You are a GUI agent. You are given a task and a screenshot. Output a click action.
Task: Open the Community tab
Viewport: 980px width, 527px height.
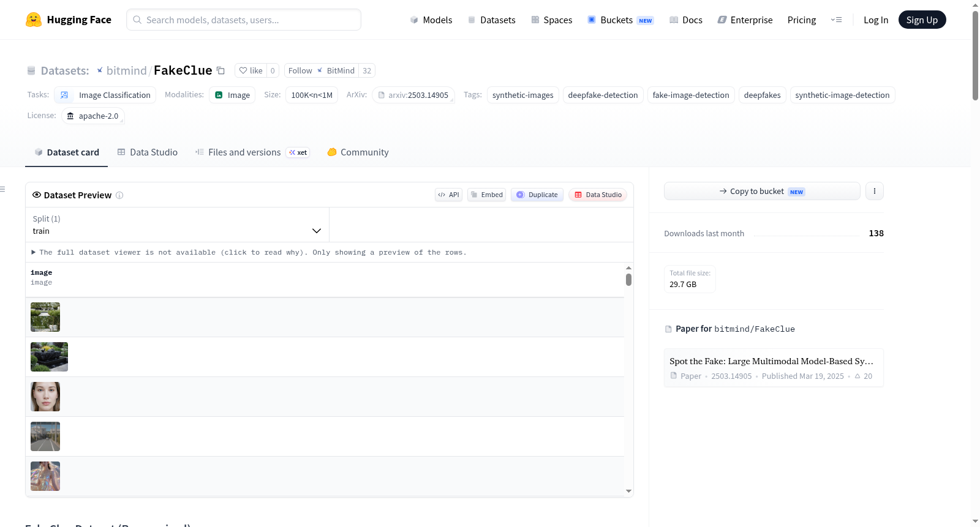click(x=358, y=152)
